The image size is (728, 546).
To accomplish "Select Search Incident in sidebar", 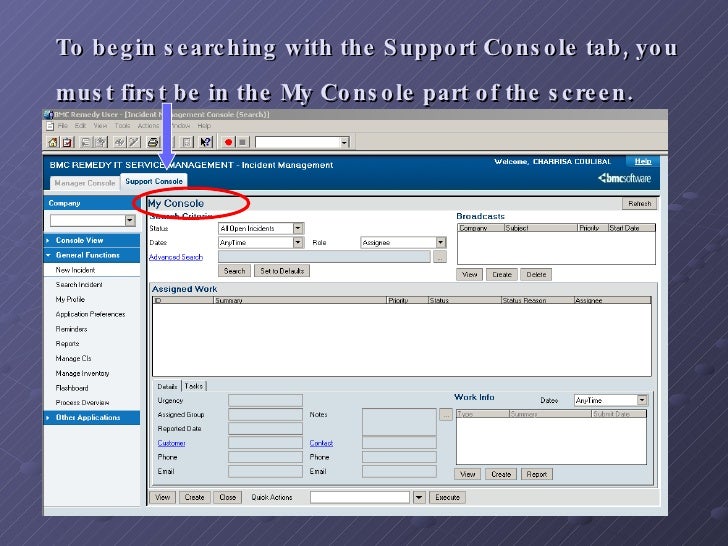I will pyautogui.click(x=79, y=285).
